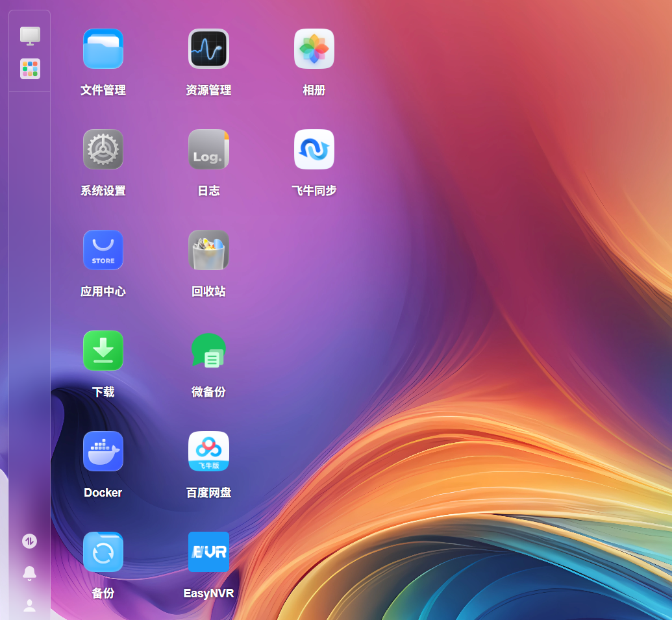Click the Docker label text
Image resolution: width=672 pixels, height=620 pixels.
(103, 493)
